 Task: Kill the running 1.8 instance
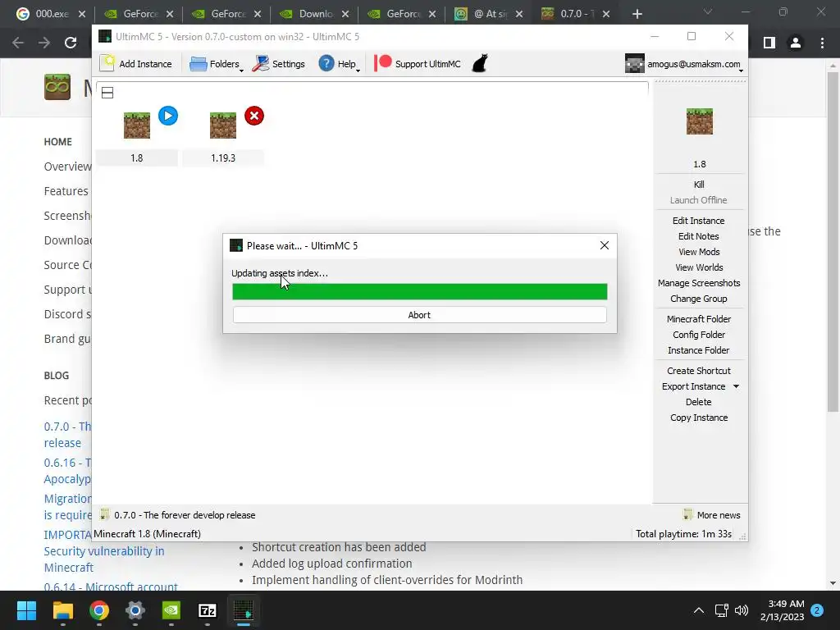point(699,185)
